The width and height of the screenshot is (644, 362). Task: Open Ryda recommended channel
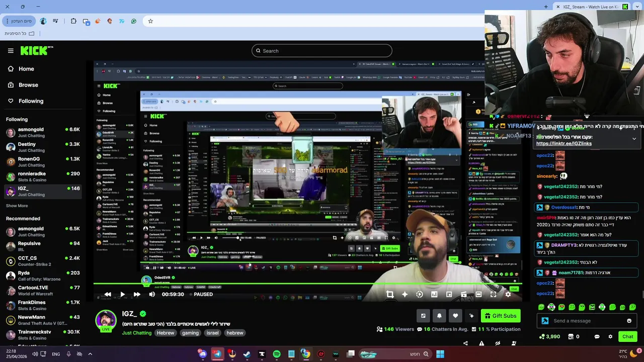43,276
